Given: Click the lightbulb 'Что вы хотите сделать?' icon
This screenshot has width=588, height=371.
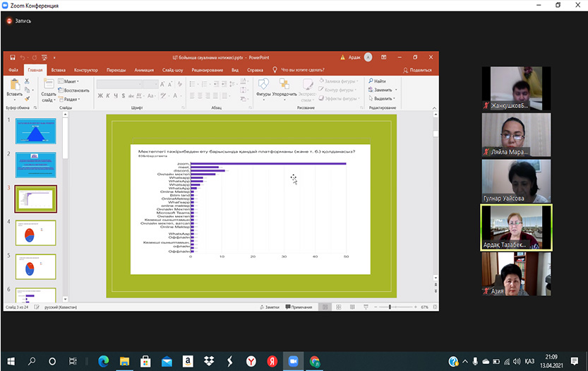Looking at the screenshot, I should (275, 70).
